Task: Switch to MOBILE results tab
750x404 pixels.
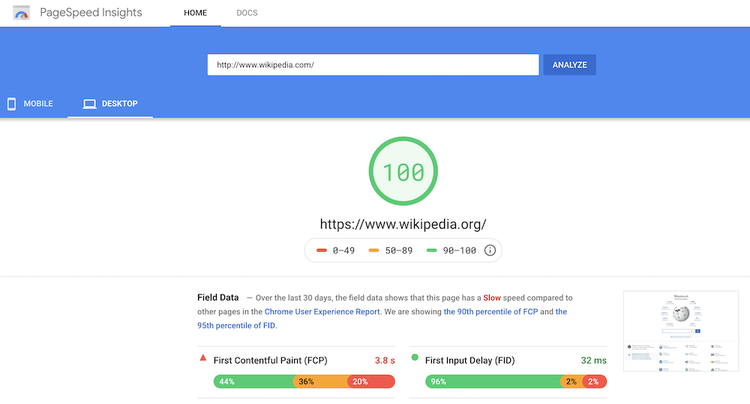Action: pos(31,104)
